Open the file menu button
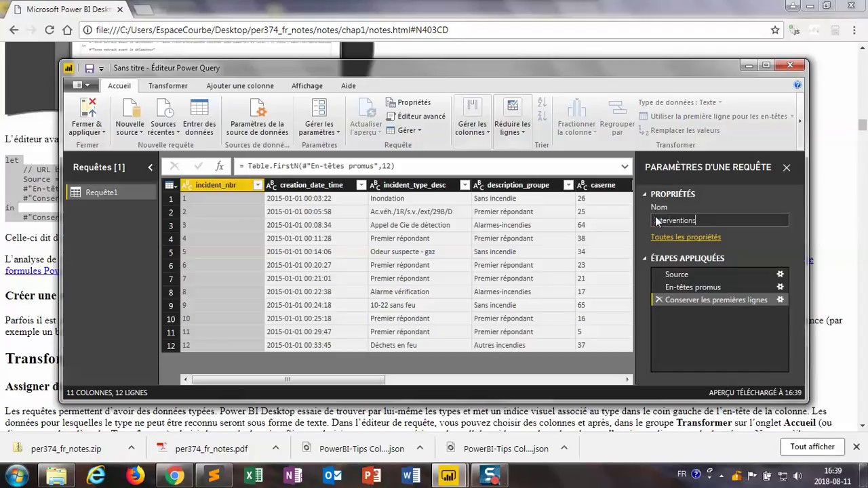Viewport: 868px width, 488px height. [x=80, y=85]
